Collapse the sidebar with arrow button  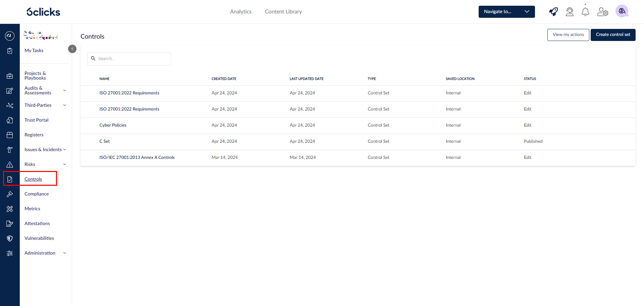pos(72,49)
